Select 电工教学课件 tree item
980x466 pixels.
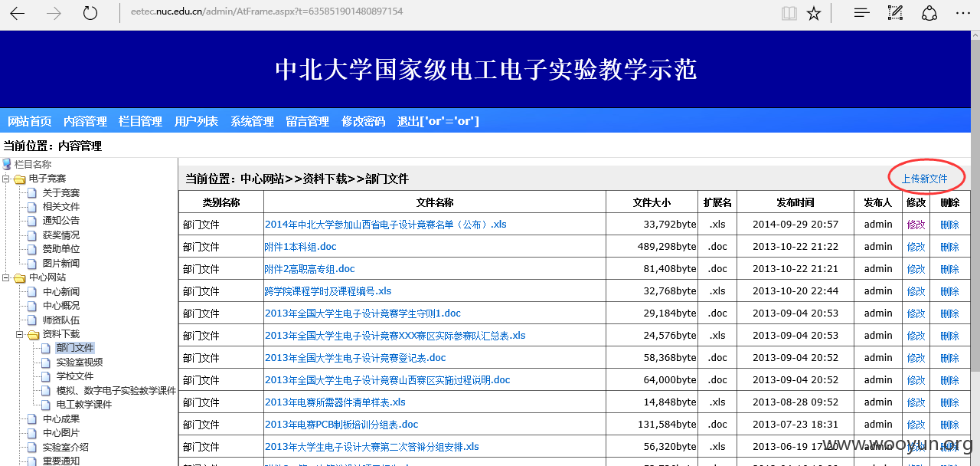[x=84, y=405]
